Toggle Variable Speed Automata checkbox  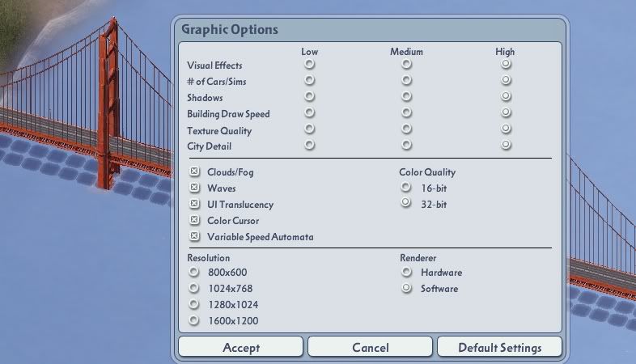point(195,236)
